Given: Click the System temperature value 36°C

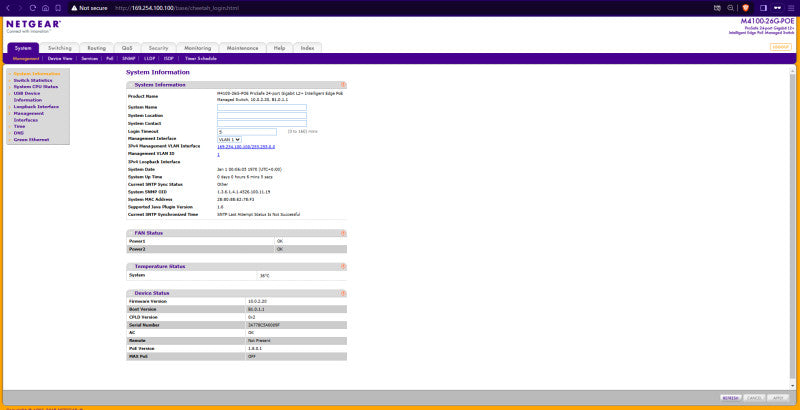Looking at the screenshot, I should (x=264, y=275).
